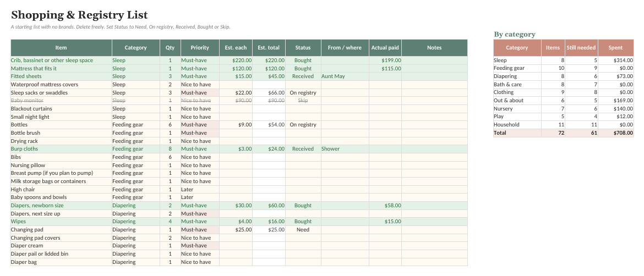
Task: Click the 'Skip' status cell
Action: coord(303,101)
